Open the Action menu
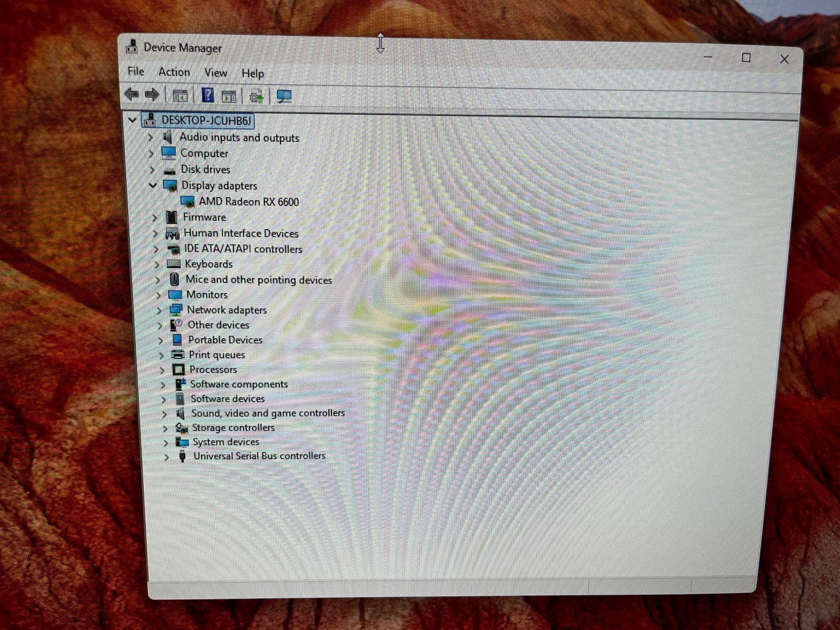Screen dimensions: 840x630 click(x=174, y=72)
